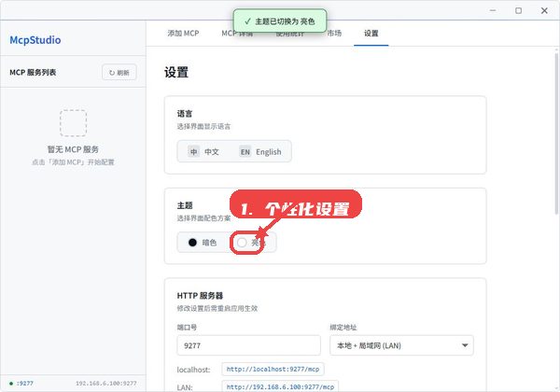Select the 暗色 dark theme option
The image size is (560, 392).
click(x=203, y=243)
